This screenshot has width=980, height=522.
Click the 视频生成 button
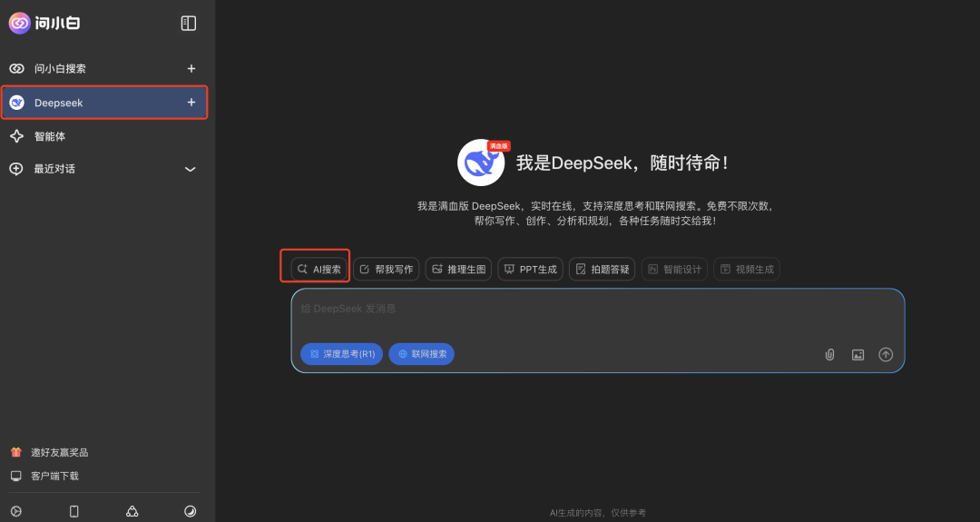[747, 269]
